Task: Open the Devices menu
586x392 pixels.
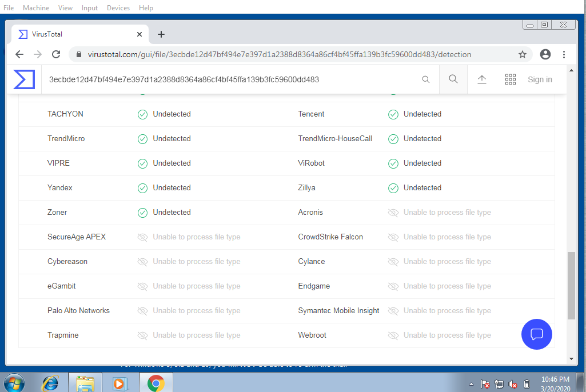Action: click(x=118, y=8)
